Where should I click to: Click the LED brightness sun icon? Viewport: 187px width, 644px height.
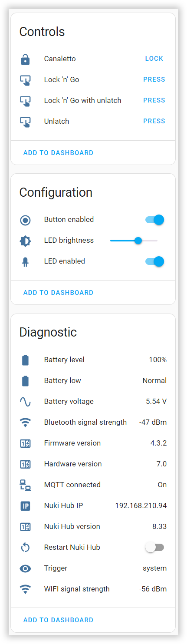tap(26, 241)
